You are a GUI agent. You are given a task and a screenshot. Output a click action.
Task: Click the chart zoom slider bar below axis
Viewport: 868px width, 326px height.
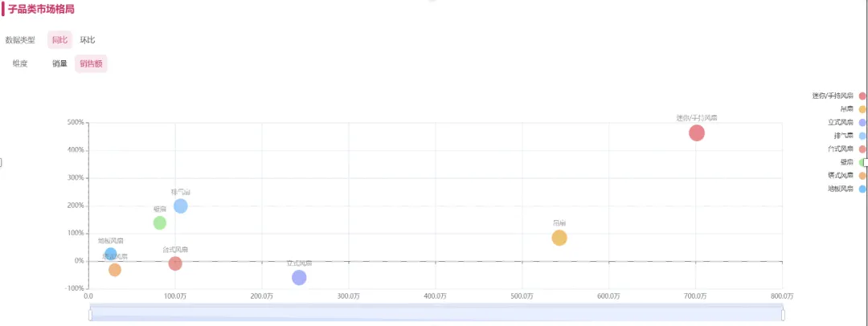tap(436, 315)
